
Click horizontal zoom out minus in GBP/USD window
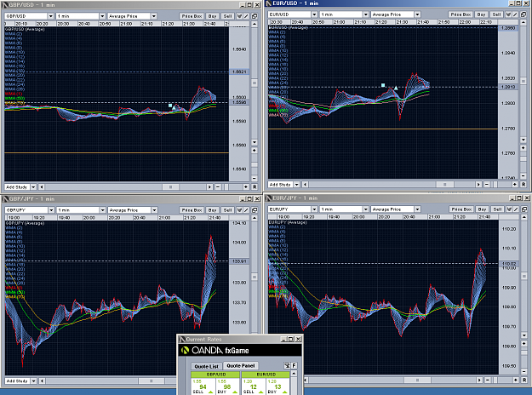218,187
